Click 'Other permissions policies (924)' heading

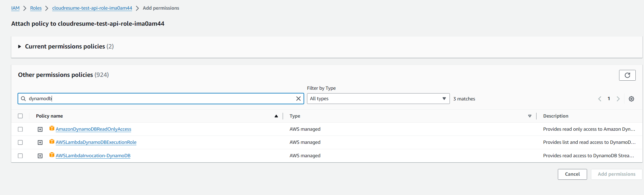coord(63,75)
